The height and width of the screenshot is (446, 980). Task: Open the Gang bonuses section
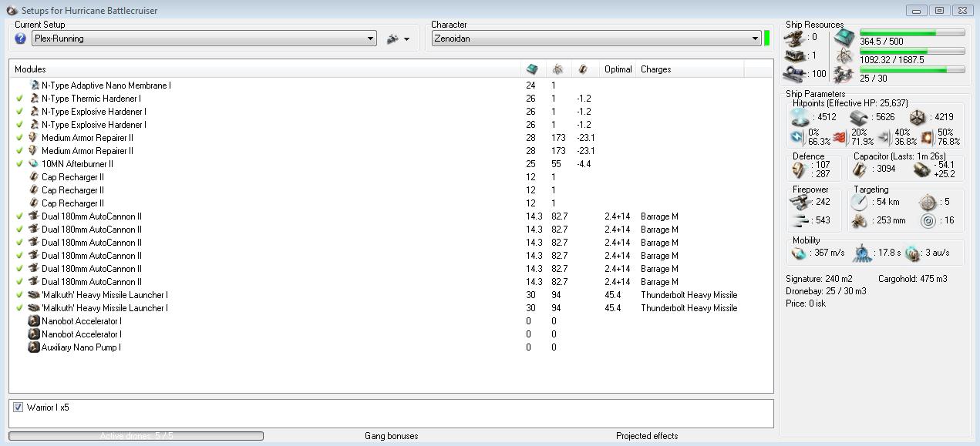click(392, 436)
